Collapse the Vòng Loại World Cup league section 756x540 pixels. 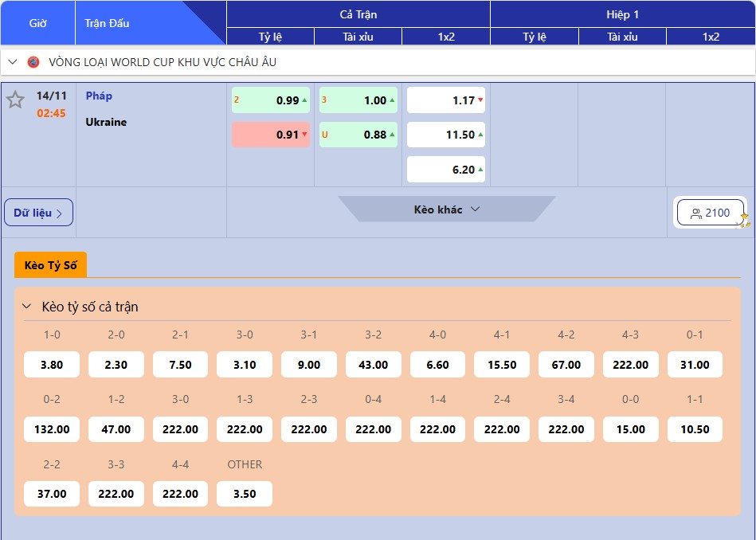click(x=13, y=62)
